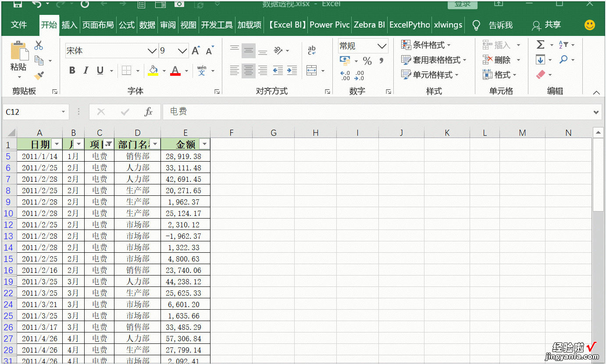The width and height of the screenshot is (606, 364).
Task: Apply Comma Style
Action: 381,60
